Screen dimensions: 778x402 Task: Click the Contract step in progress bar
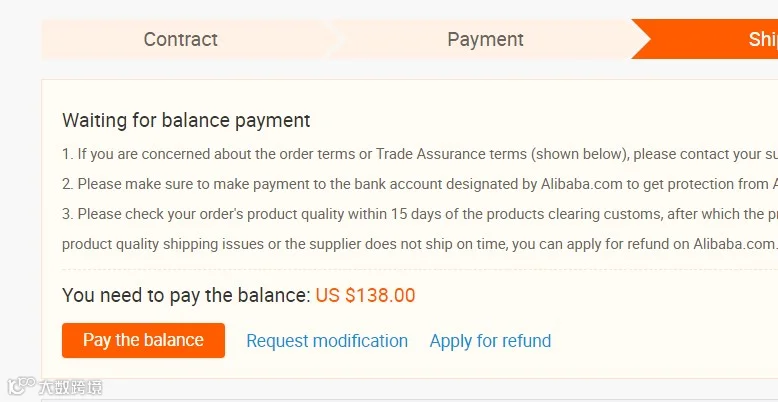click(x=181, y=39)
